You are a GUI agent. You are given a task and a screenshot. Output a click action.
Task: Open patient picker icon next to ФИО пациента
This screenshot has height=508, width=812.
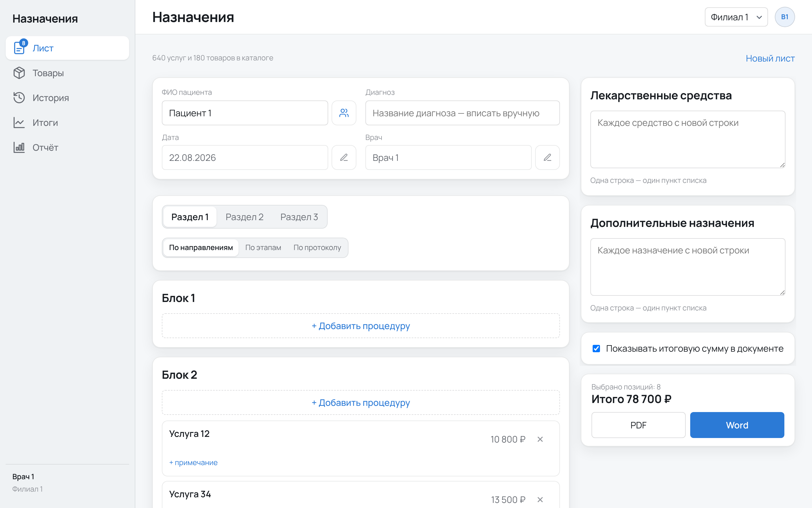pyautogui.click(x=344, y=113)
